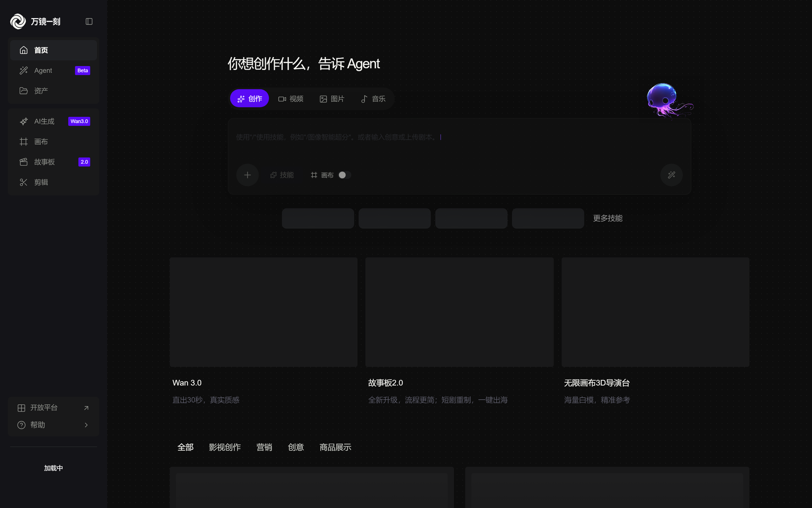
Task: Click the 画布 canvas icon in sidebar
Action: (24, 142)
